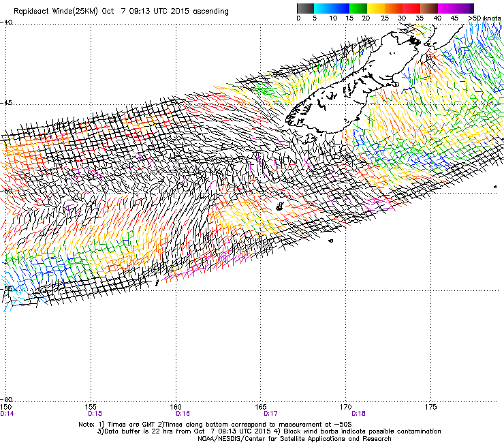Pick the orange 25-30 knots legend band
This screenshot has width=504, height=443.
394,8
